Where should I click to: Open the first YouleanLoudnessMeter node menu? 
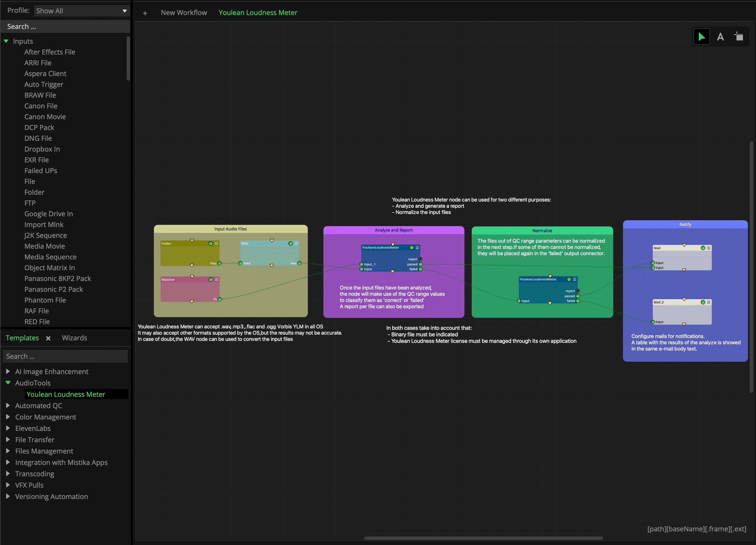417,248
